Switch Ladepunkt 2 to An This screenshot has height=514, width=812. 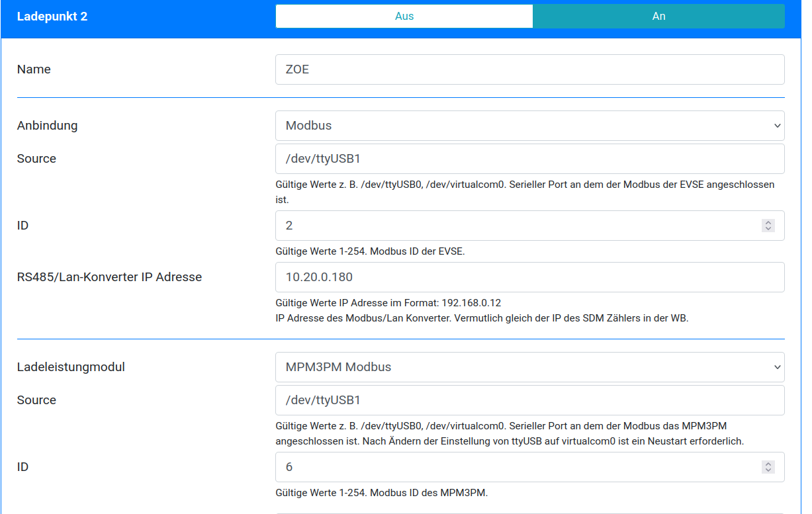[658, 17]
